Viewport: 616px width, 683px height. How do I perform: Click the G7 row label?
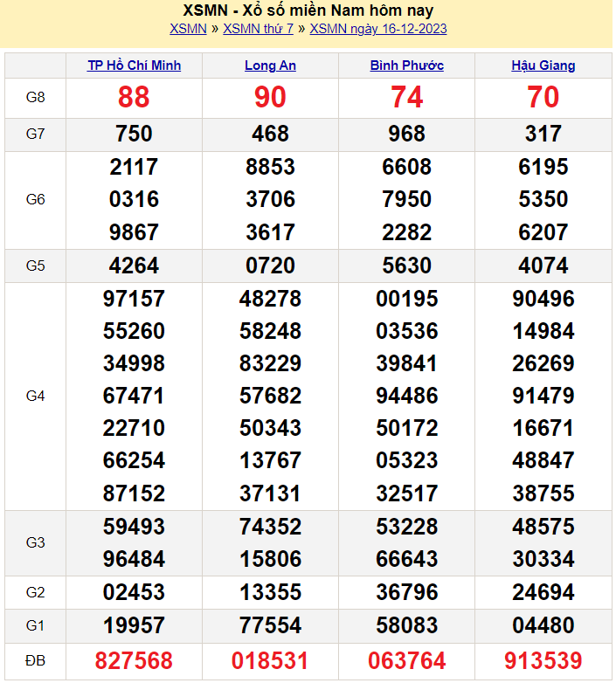[x=35, y=134]
